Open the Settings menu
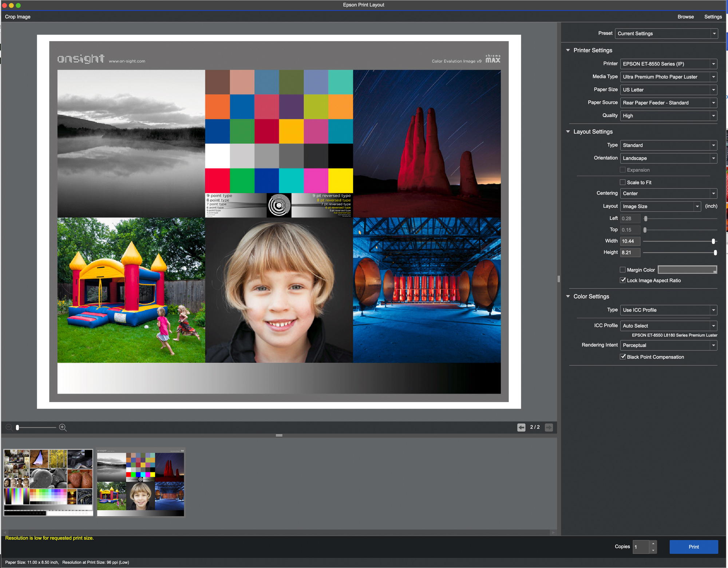 [713, 17]
